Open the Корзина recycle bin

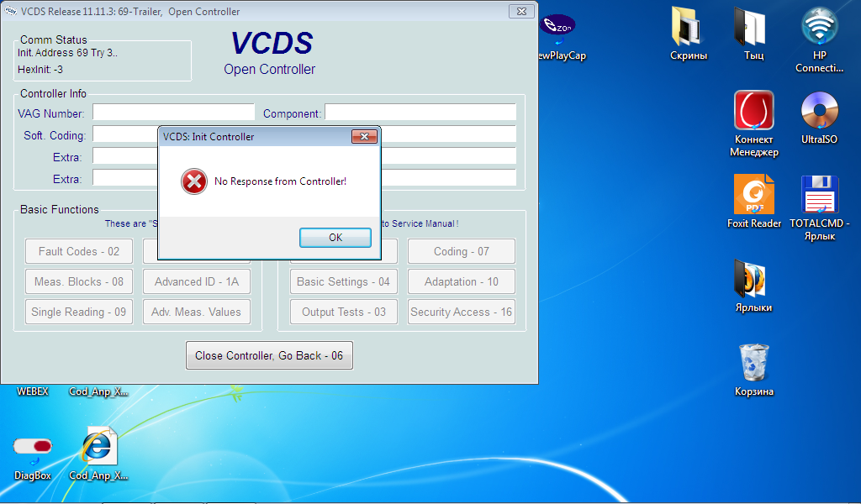tap(754, 369)
